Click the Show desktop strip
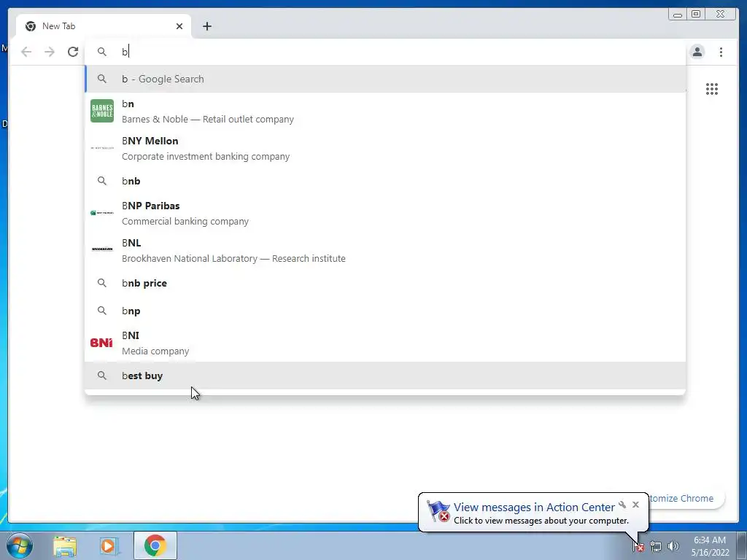Image resolution: width=747 pixels, height=560 pixels. 742,545
